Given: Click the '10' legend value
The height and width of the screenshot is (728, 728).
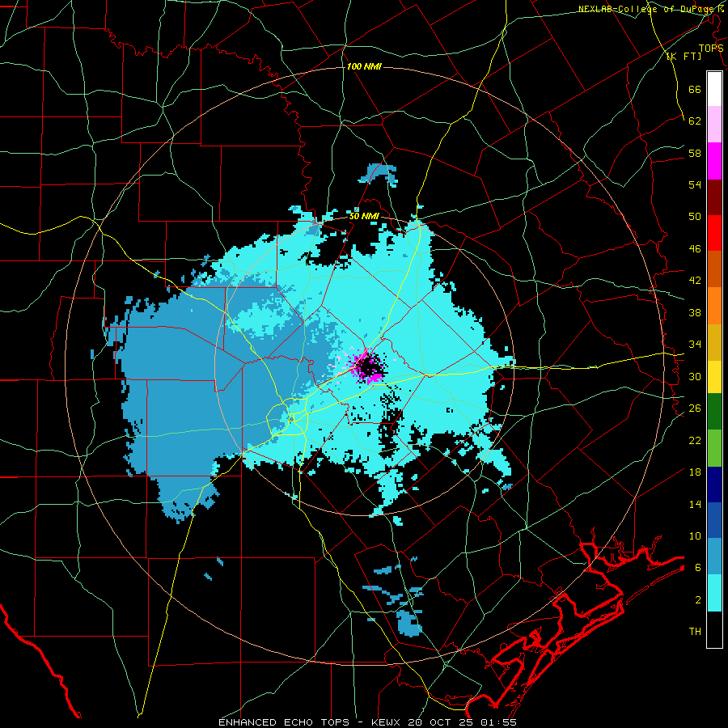Looking at the screenshot, I should [695, 535].
